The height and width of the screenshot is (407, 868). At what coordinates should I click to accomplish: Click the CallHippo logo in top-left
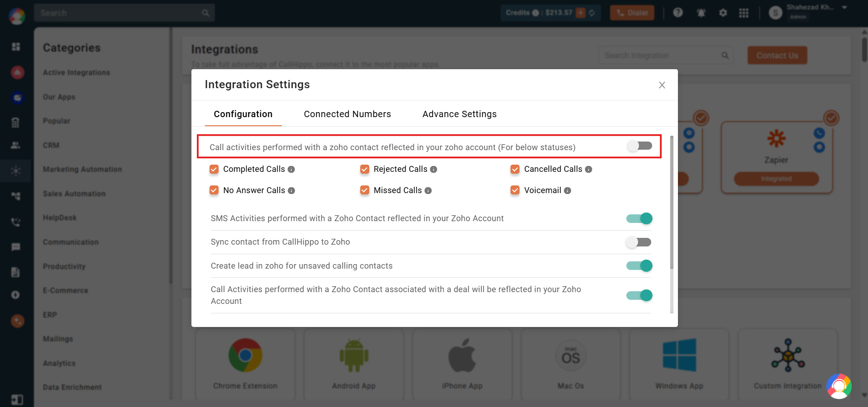(17, 16)
